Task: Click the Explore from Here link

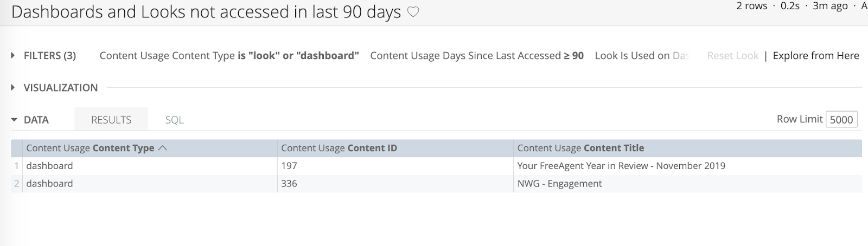Action: point(815,56)
